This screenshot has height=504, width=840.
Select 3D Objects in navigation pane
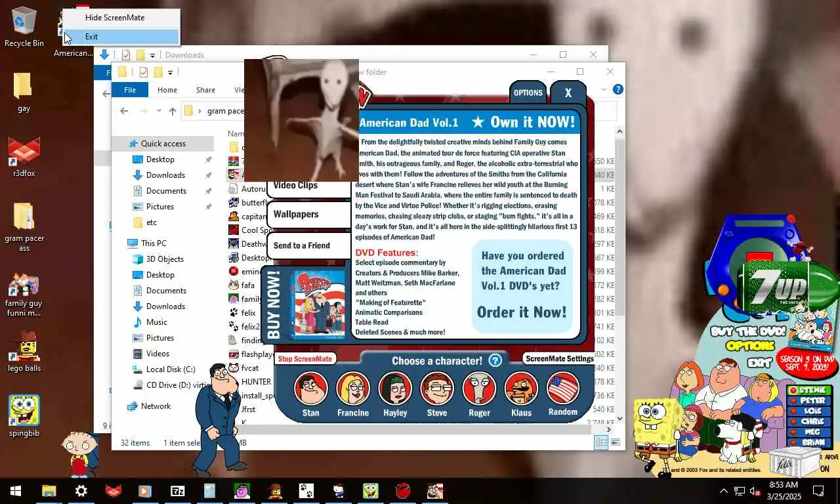[165, 259]
